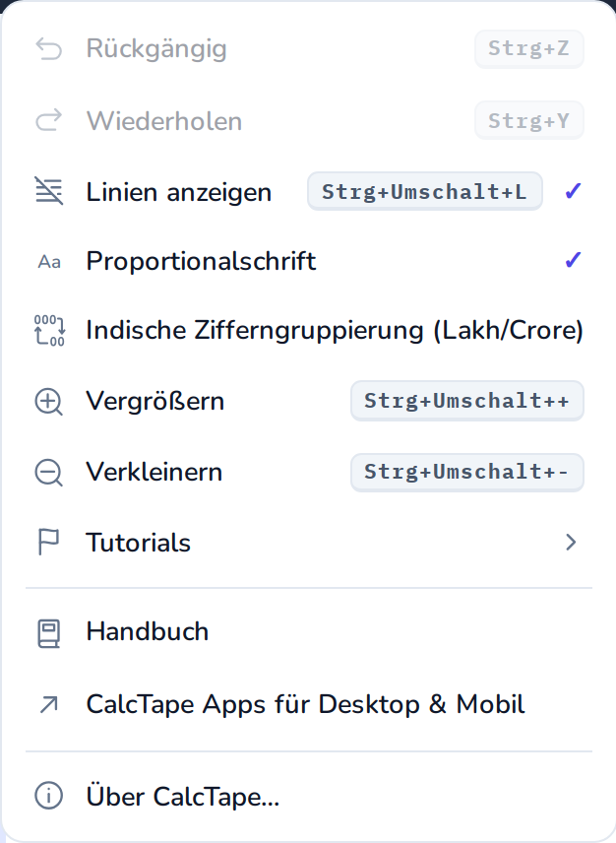Select the Vergrößern menu item

[308, 401]
